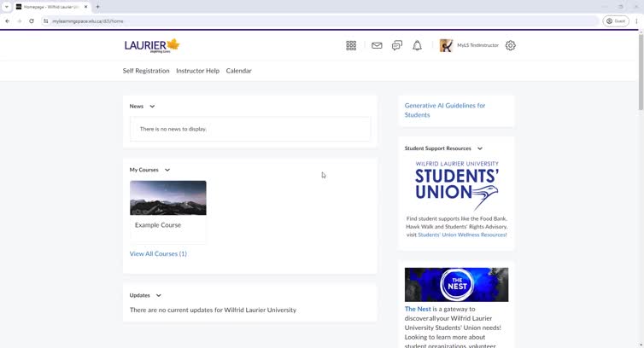This screenshot has width=644, height=348.
Task: Open Students' Union Wellness Resources link
Action: (x=462, y=235)
